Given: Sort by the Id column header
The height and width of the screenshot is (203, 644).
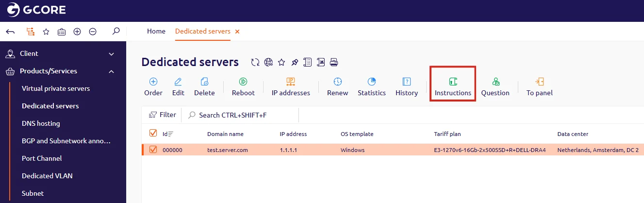Looking at the screenshot, I should coord(167,134).
